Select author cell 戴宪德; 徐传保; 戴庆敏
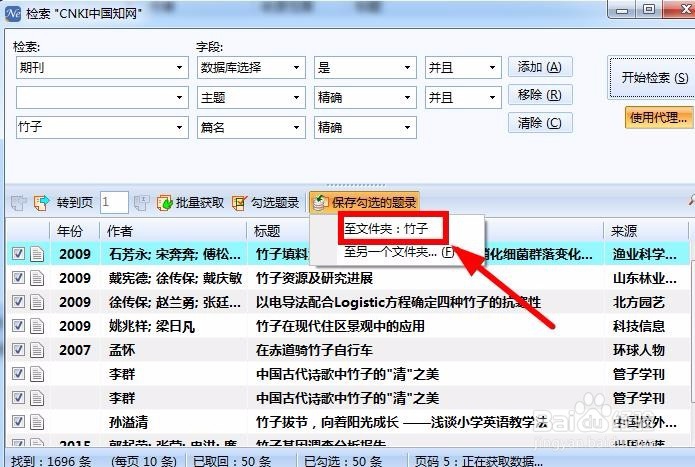 point(176,278)
